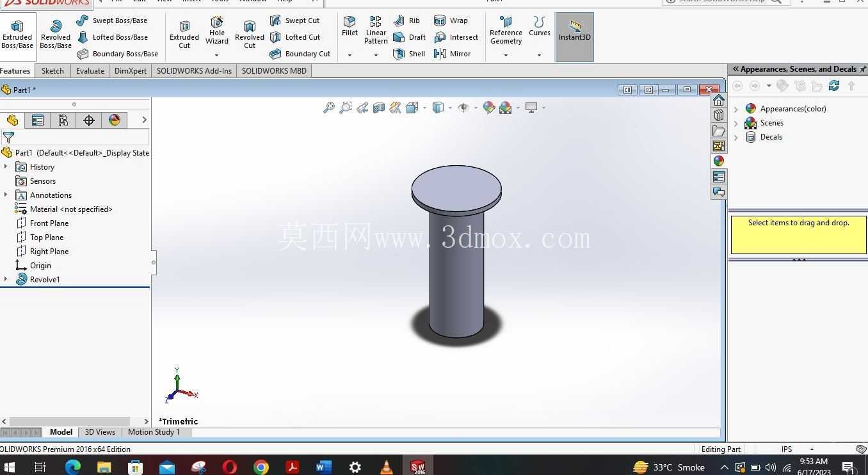
Task: Open Hole Wizard dropdown arrow
Action: 217,55
